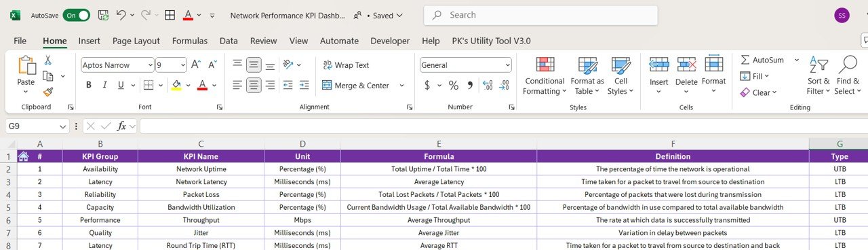The image size is (868, 250).
Task: Switch to the Page Layout tab
Action: (x=136, y=41)
